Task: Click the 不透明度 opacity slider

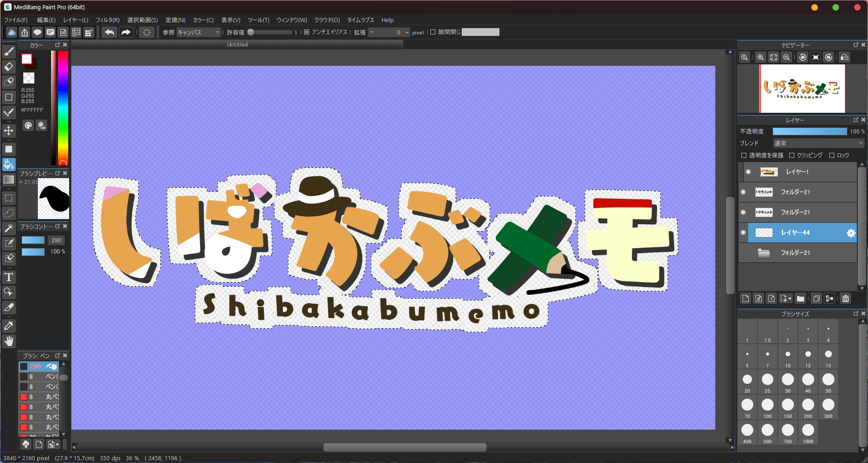Action: tap(809, 132)
